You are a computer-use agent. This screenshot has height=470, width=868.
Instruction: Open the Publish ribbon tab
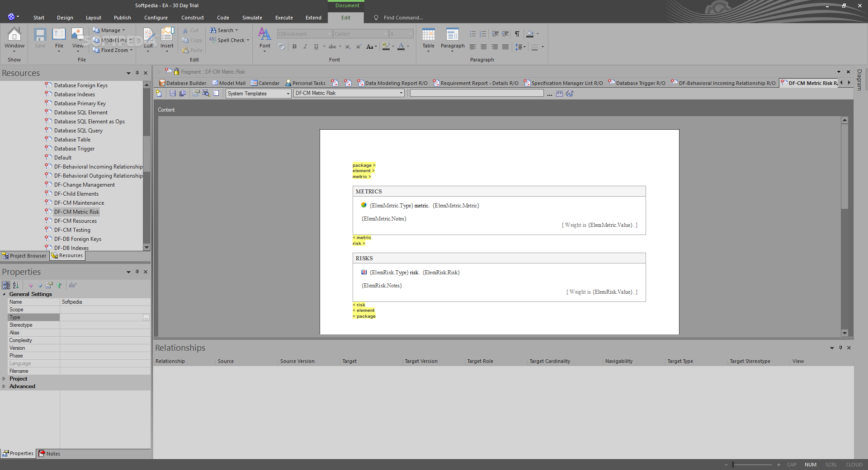[x=123, y=18]
